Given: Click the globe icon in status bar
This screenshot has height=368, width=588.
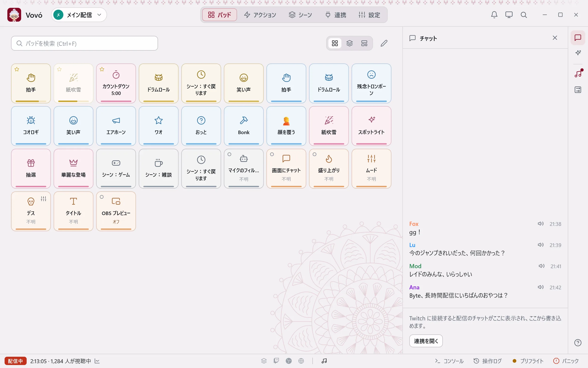Looking at the screenshot, I should click(301, 361).
